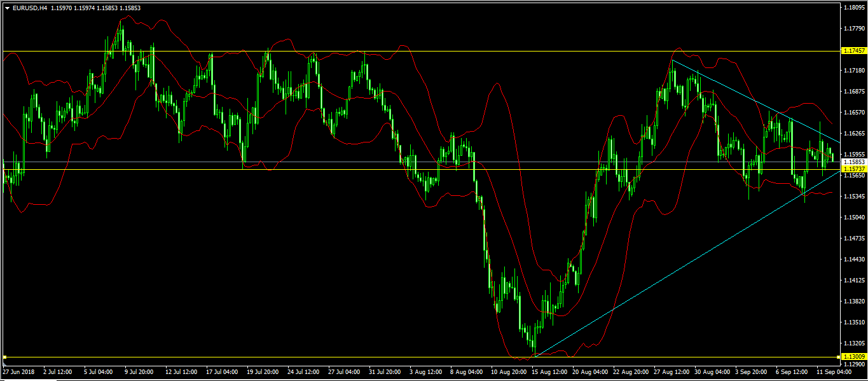868x381 pixels.
Task: Click the 1.17180 price scale value
Action: (854, 71)
